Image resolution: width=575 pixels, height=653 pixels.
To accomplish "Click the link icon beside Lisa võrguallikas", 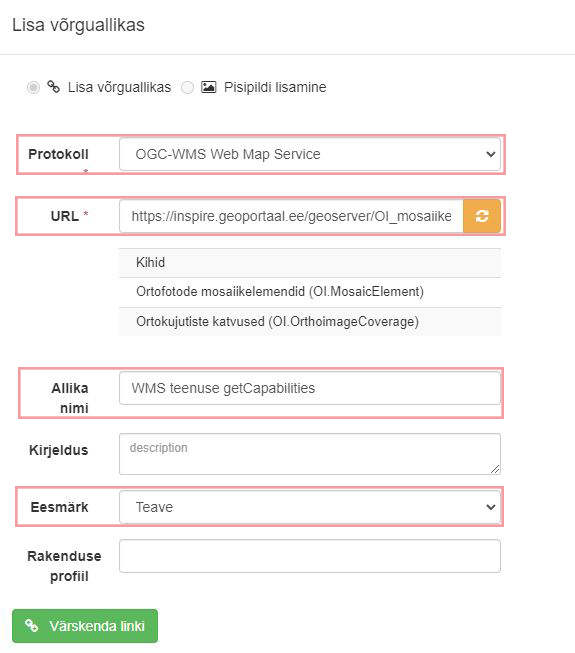I will [x=53, y=87].
